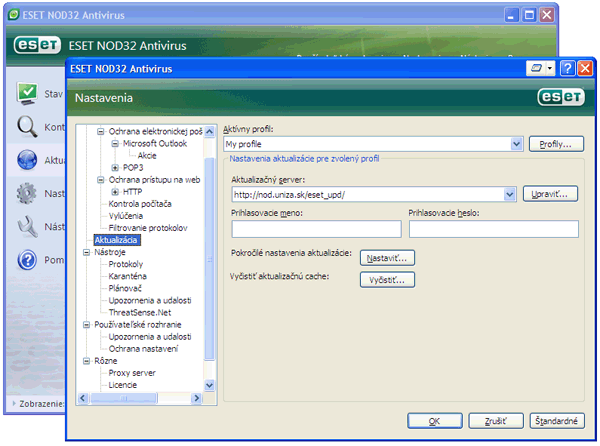Click tree horizontal scrollbar left arrow
Viewport: 600px width, 446px height.
[x=83, y=398]
